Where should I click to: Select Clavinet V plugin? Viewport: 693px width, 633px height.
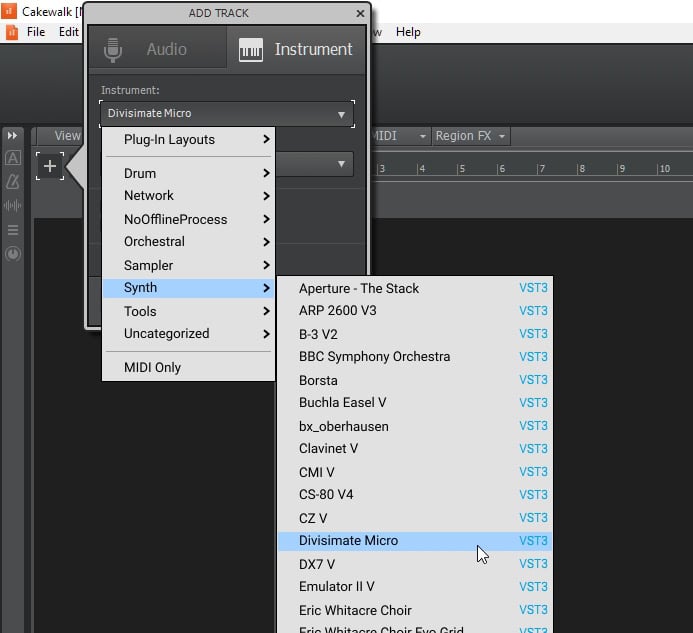click(x=415, y=449)
